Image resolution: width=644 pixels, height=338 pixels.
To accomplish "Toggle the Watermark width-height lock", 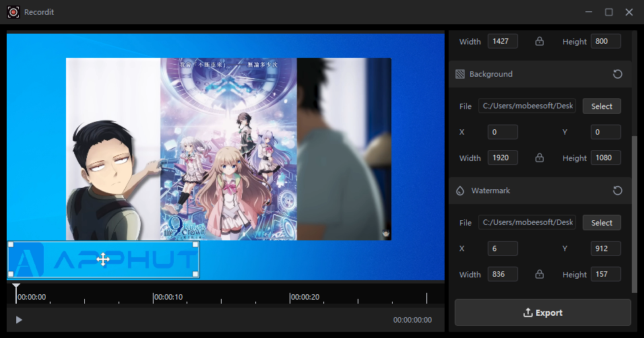I will pyautogui.click(x=540, y=275).
